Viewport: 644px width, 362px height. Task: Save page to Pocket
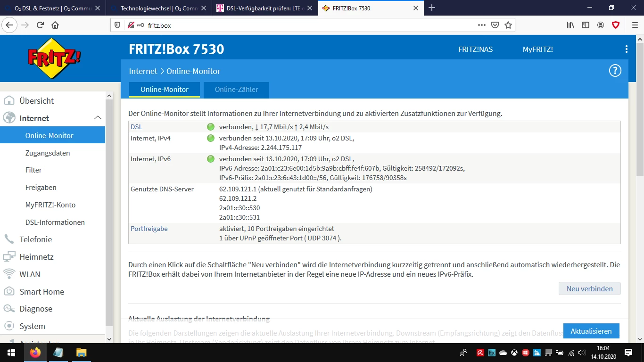(495, 25)
